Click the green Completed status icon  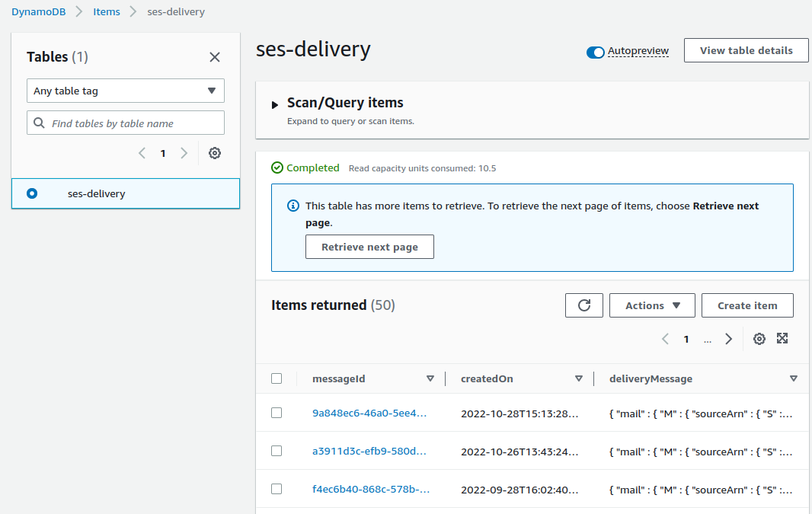coord(277,168)
